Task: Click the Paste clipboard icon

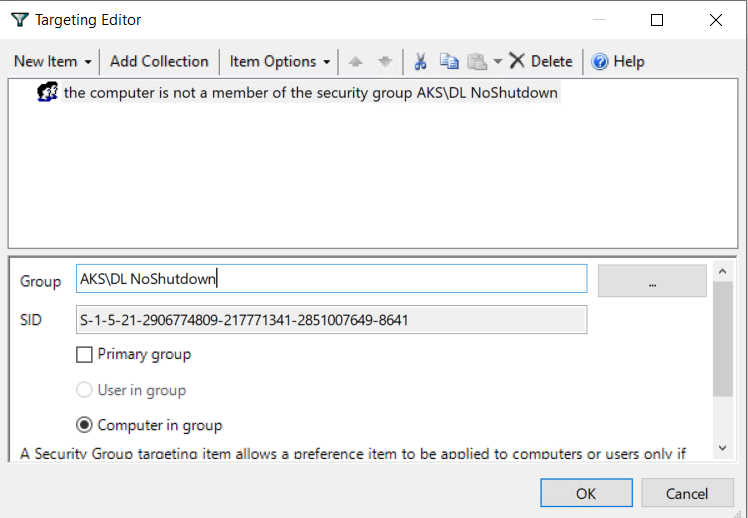Action: [478, 61]
